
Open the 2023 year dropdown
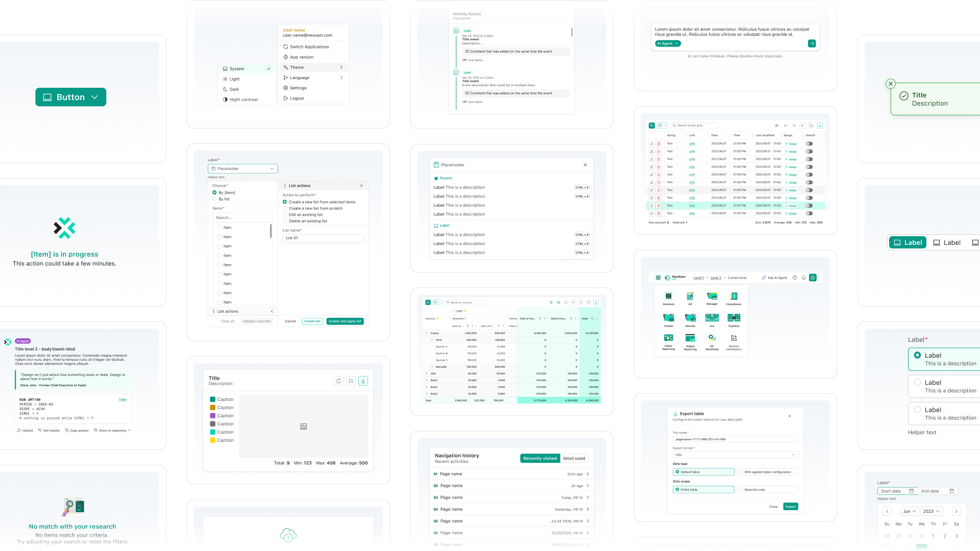932,511
